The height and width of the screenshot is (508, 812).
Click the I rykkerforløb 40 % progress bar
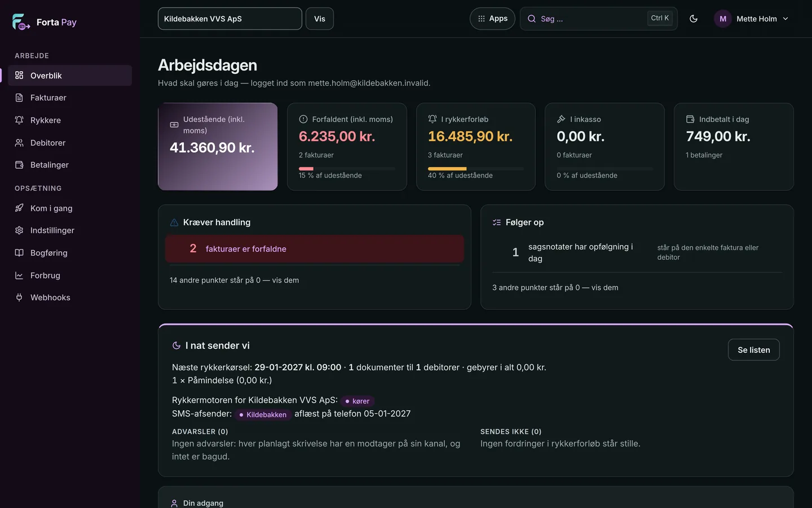click(x=476, y=168)
